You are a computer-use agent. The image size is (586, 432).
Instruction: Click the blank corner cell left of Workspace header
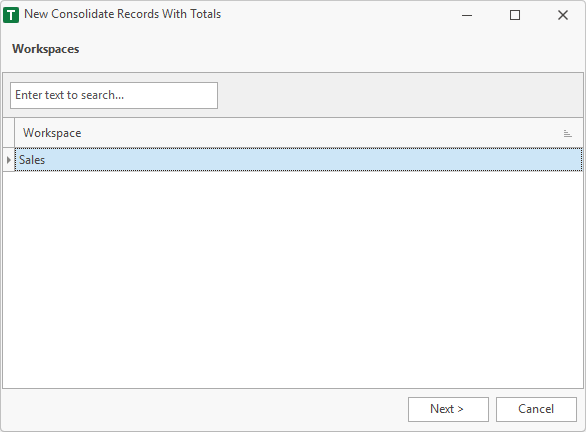pyautogui.click(x=9, y=133)
